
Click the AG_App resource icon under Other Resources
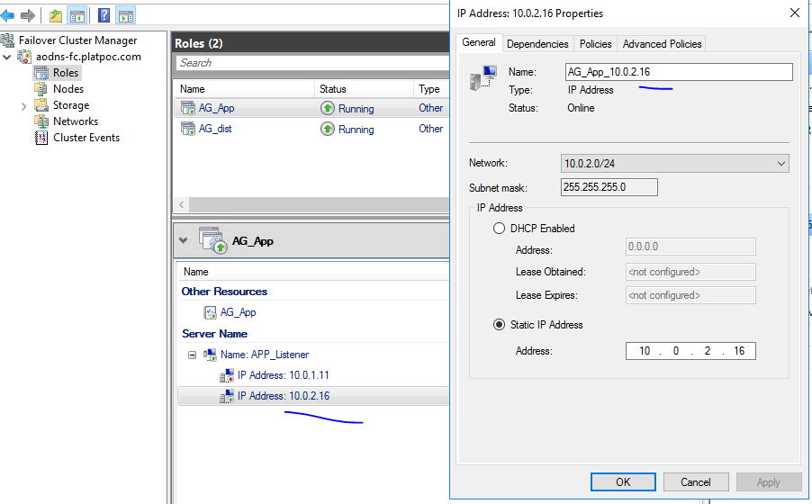210,312
